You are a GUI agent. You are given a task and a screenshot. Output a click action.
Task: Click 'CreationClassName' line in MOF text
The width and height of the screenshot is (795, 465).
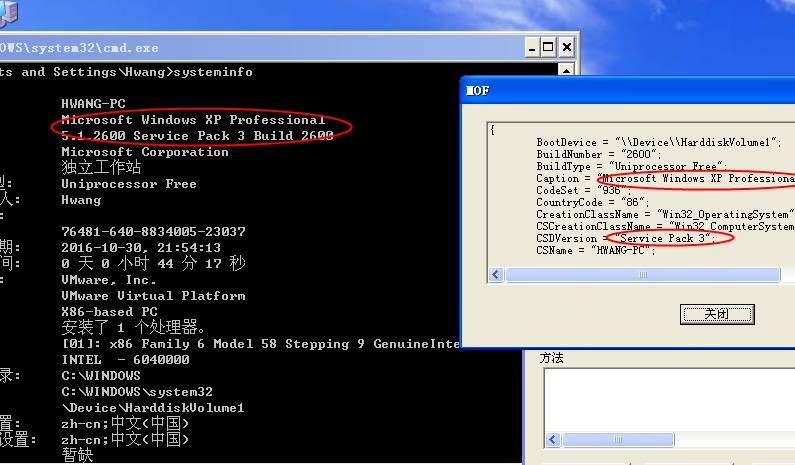coord(666,214)
